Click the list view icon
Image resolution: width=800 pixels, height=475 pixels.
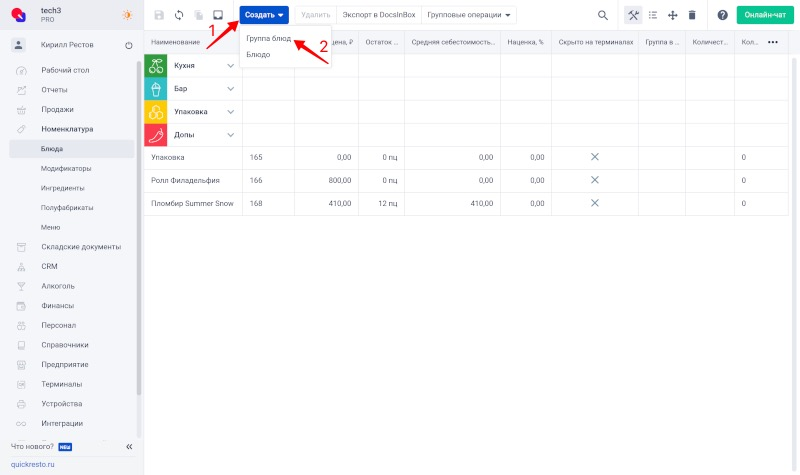(653, 15)
